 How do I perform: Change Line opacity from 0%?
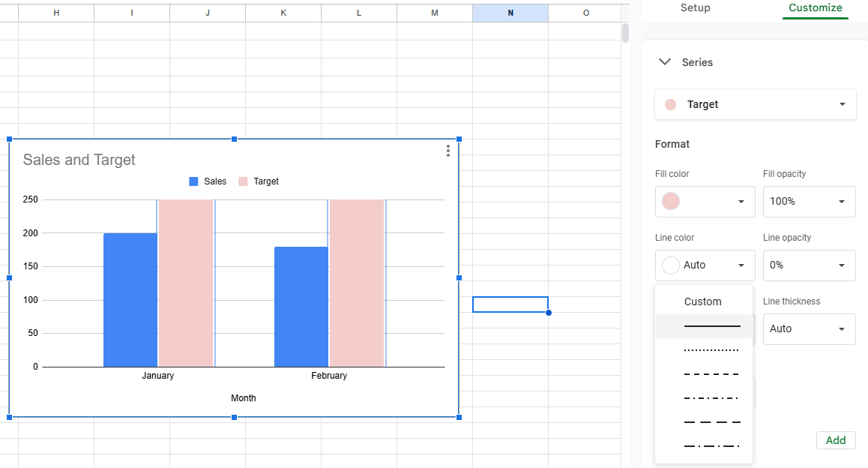(809, 265)
